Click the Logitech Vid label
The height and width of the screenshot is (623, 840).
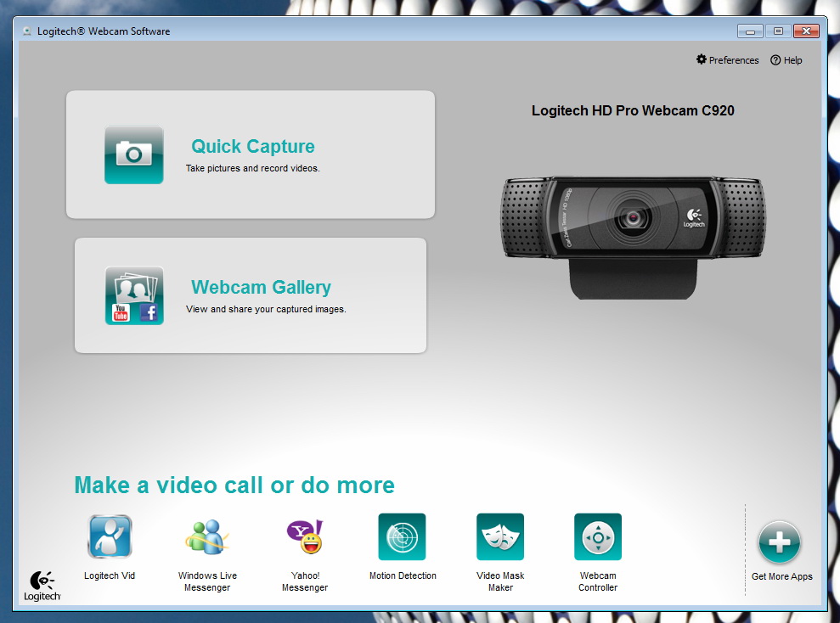click(110, 576)
